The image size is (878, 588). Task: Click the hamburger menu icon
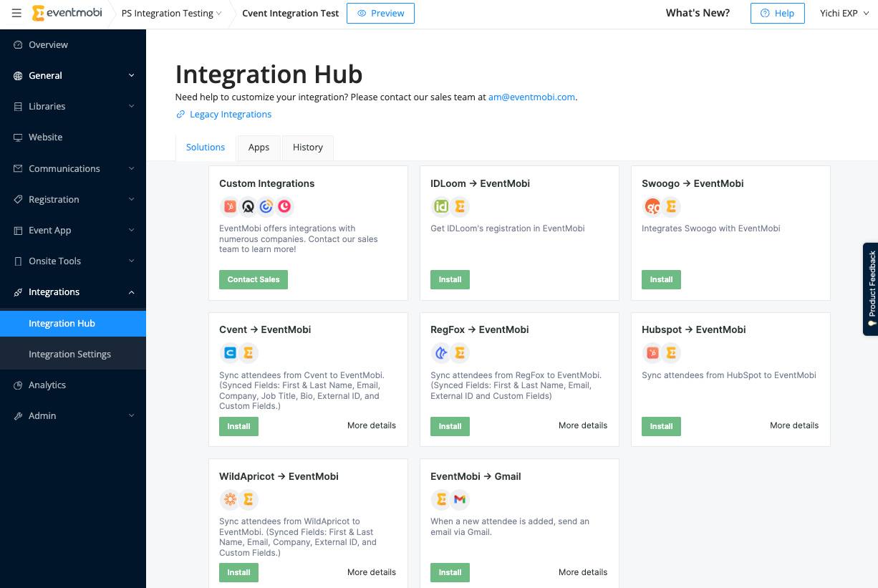point(16,13)
